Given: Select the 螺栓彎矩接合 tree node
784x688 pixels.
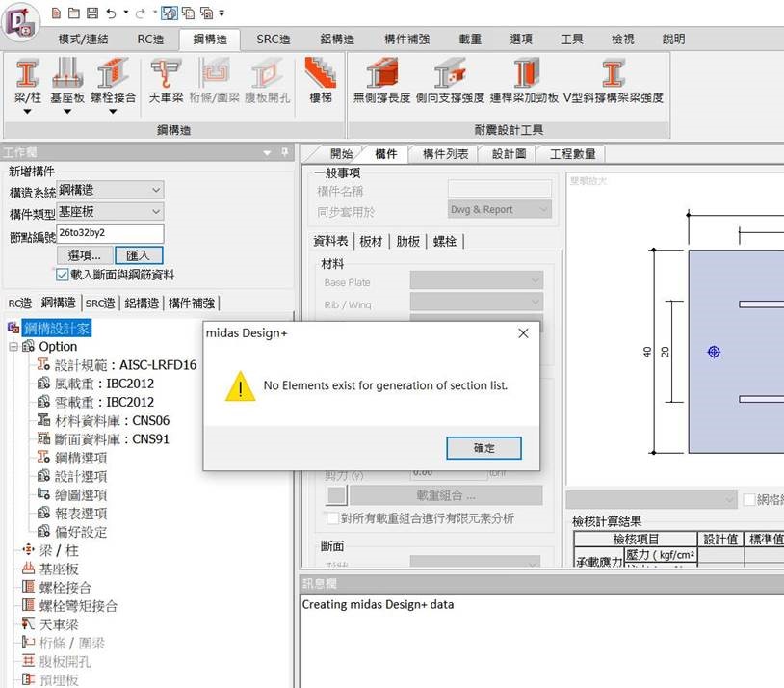Looking at the screenshot, I should [x=78, y=606].
